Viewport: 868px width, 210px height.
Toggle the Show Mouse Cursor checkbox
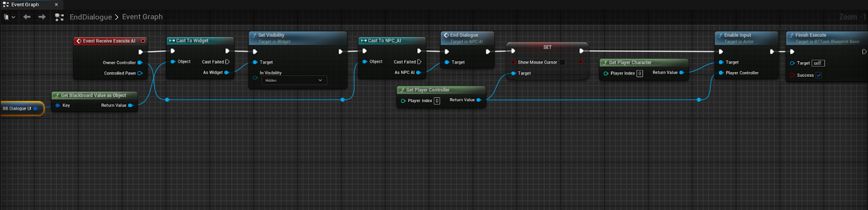point(562,62)
